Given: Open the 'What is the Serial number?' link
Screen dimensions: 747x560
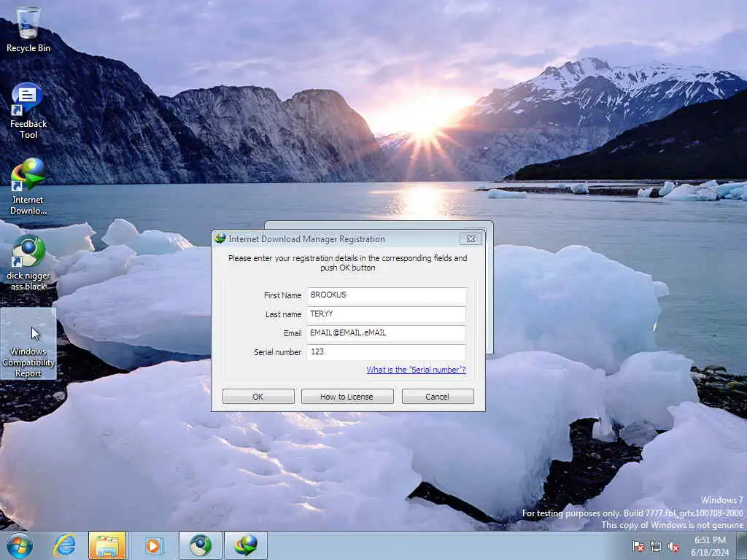Looking at the screenshot, I should [416, 370].
